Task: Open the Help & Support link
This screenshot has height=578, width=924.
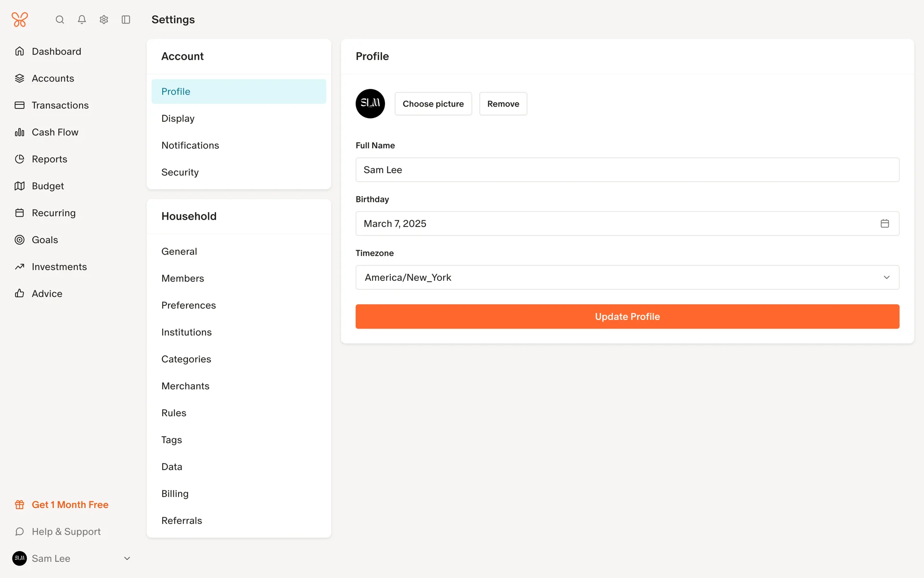Action: [66, 532]
